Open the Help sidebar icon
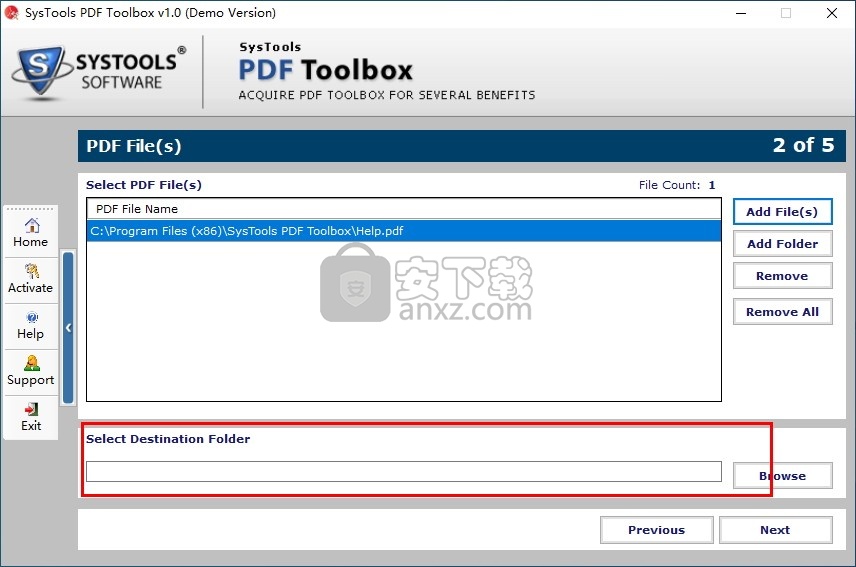This screenshot has height=567, width=856. point(32,317)
